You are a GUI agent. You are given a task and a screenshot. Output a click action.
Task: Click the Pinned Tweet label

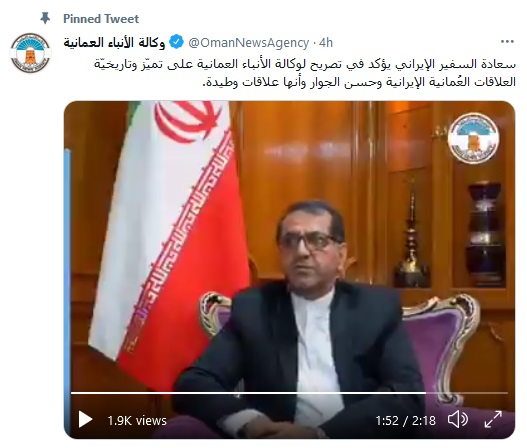[x=101, y=18]
